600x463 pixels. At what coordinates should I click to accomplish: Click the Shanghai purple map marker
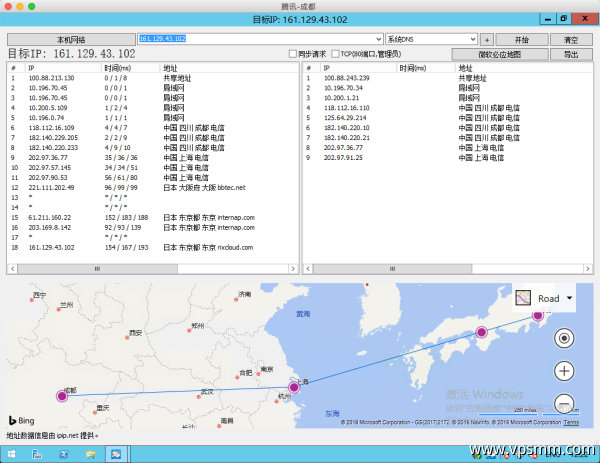(294, 387)
